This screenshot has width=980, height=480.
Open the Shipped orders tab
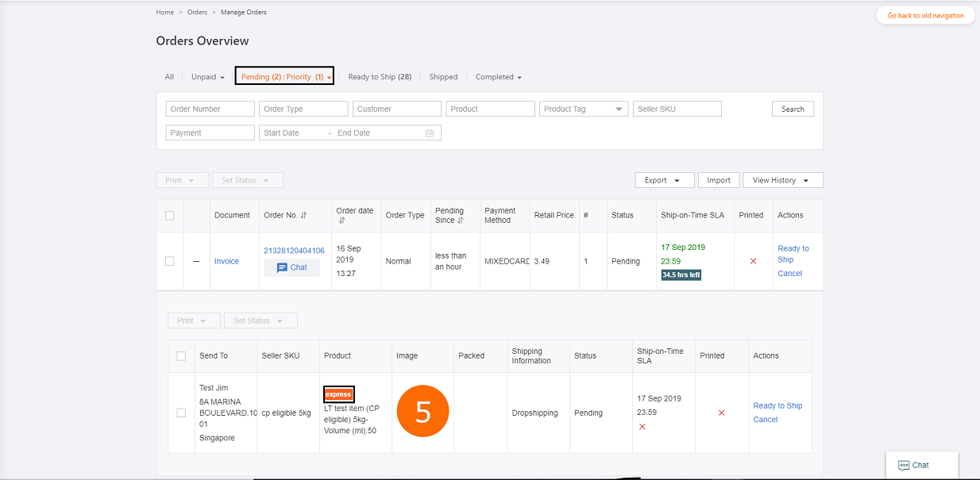click(x=443, y=77)
